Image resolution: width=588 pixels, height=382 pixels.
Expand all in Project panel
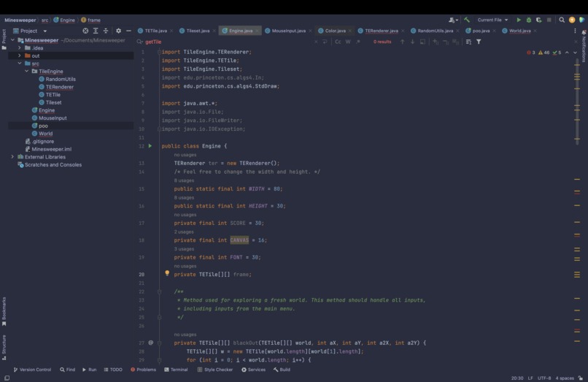pyautogui.click(x=96, y=31)
